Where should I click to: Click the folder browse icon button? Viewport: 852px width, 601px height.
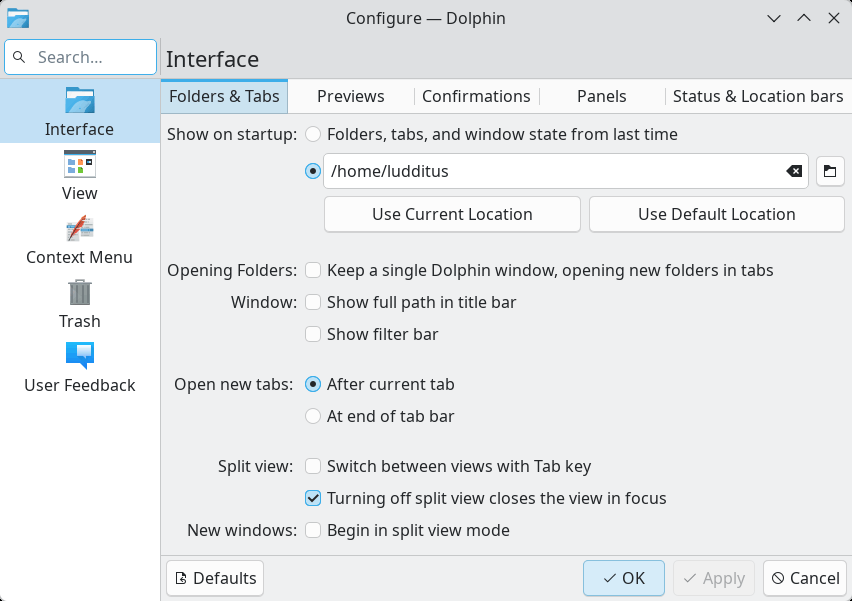click(830, 171)
